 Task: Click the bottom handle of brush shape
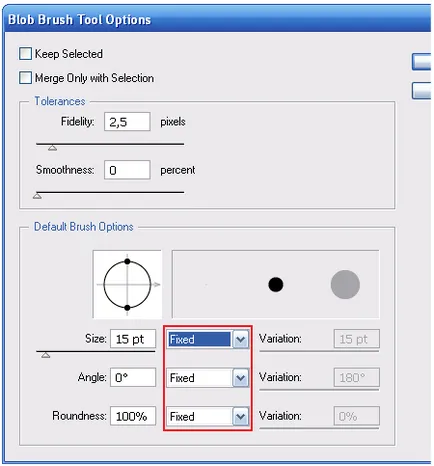pos(127,308)
